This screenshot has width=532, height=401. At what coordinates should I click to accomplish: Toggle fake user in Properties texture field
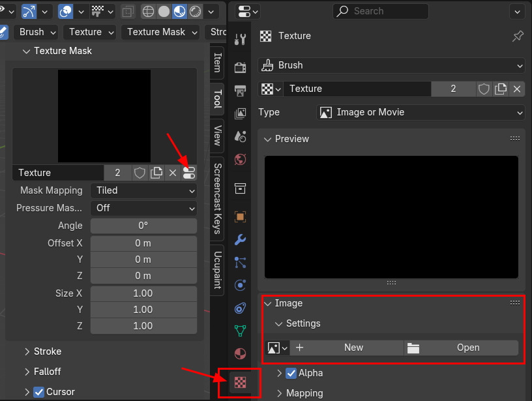(x=484, y=89)
